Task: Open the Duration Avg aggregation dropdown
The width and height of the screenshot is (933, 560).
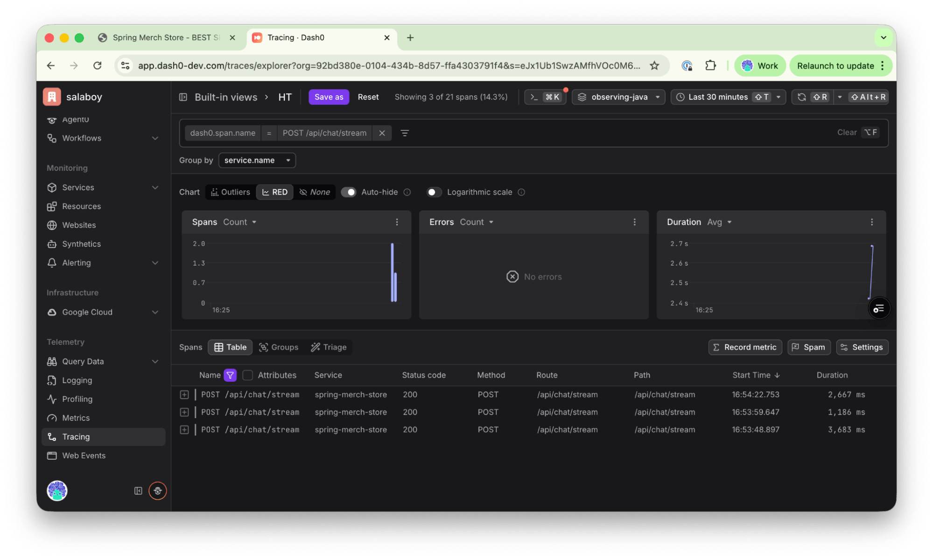Action: tap(719, 222)
